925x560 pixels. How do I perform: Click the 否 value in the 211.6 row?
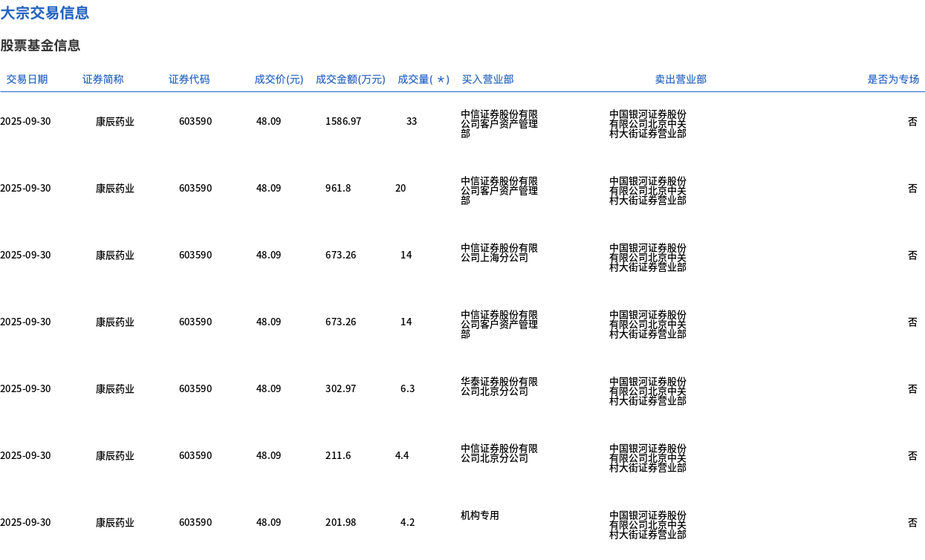pyautogui.click(x=912, y=455)
